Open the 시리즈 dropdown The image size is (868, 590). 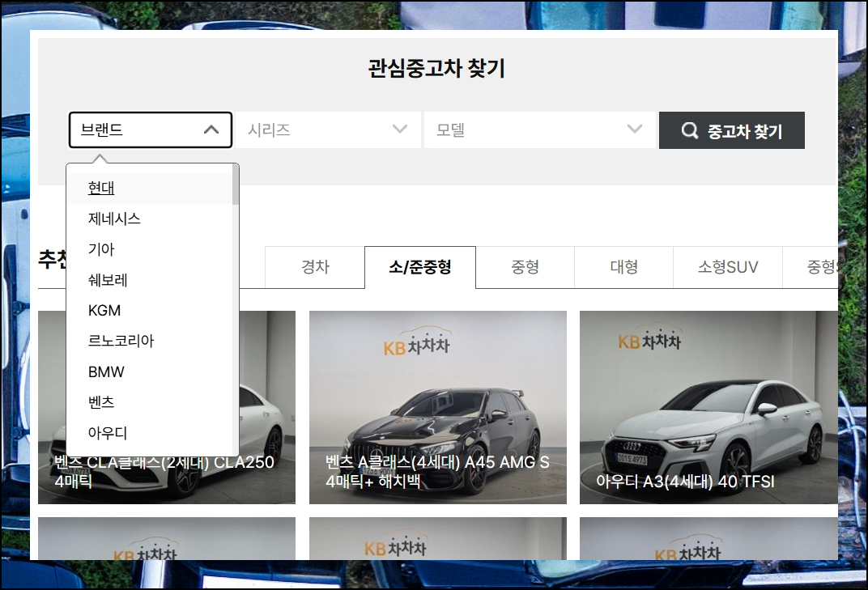(x=328, y=130)
